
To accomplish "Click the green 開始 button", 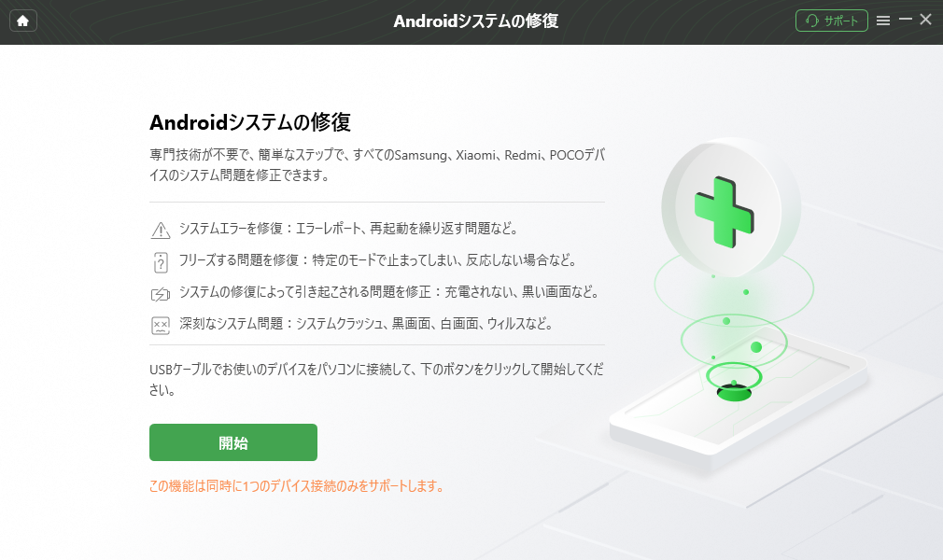I will [x=233, y=442].
